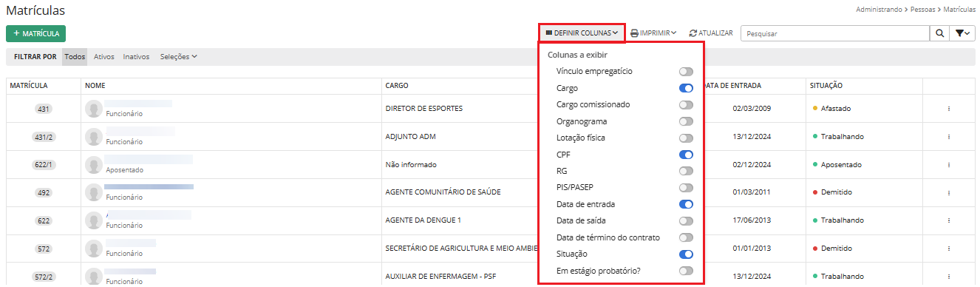Screen dimensions: 980x287
Task: Enable the Vínculo empregatício column toggle
Action: 686,72
